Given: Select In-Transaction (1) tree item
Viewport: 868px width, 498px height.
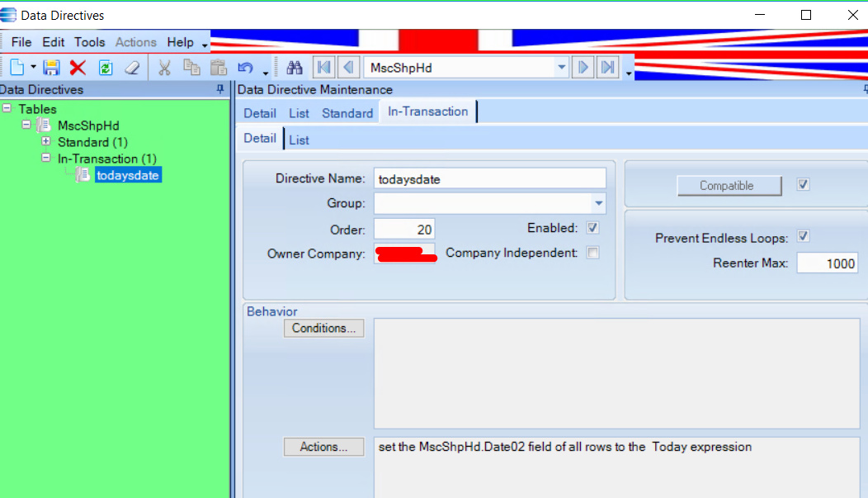Looking at the screenshot, I should (106, 159).
